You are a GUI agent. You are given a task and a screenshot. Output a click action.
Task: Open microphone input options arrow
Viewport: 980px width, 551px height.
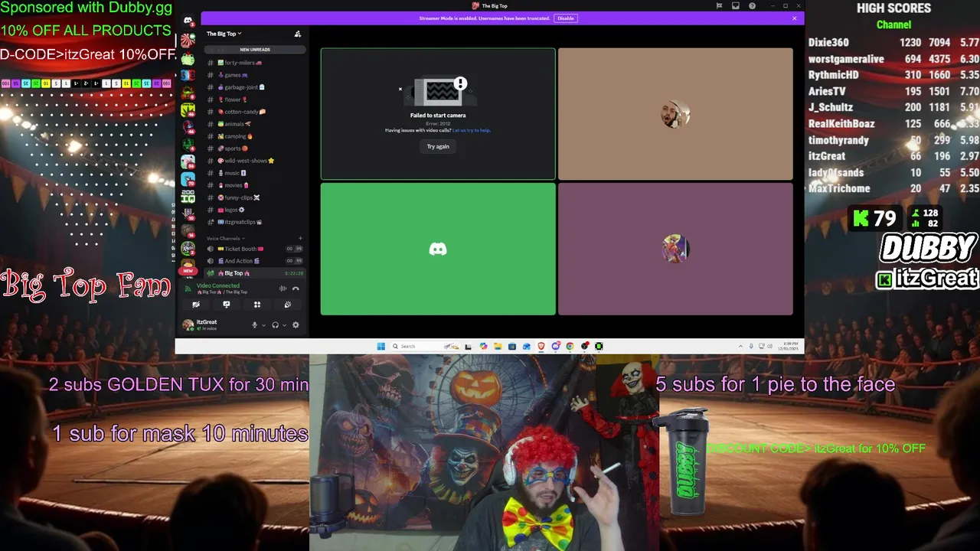click(264, 325)
